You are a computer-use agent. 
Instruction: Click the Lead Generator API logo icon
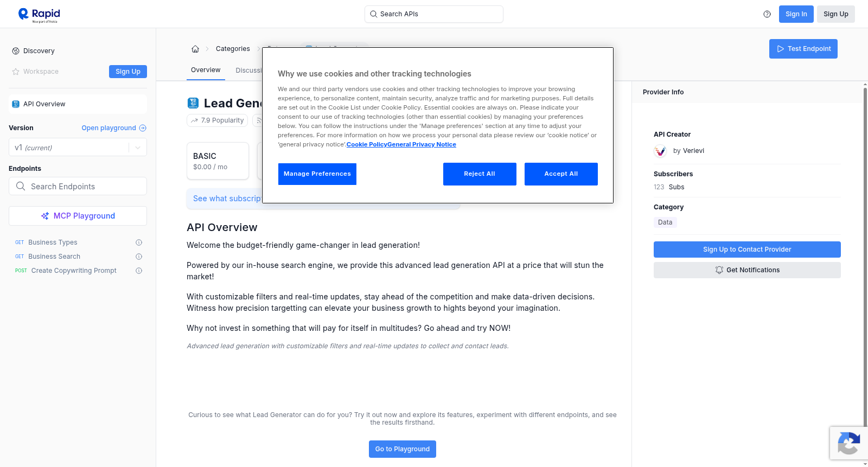tap(193, 103)
